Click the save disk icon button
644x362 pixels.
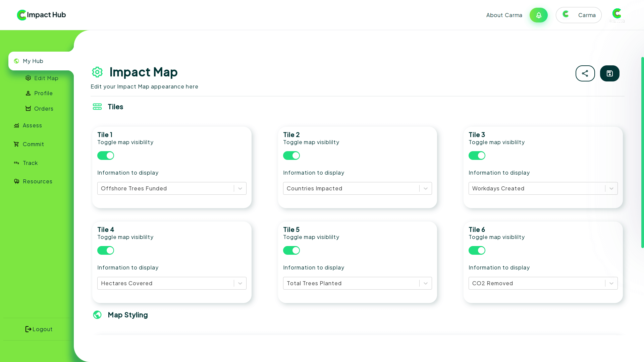[609, 73]
